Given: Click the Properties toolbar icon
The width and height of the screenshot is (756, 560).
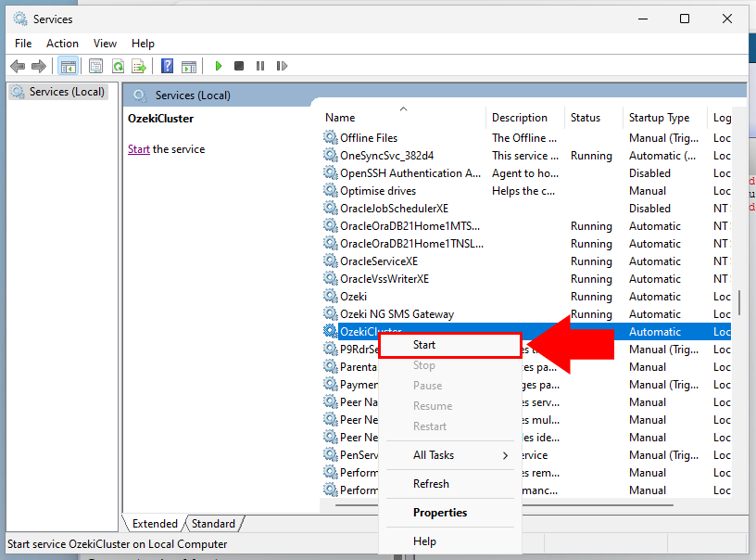Looking at the screenshot, I should (x=96, y=66).
